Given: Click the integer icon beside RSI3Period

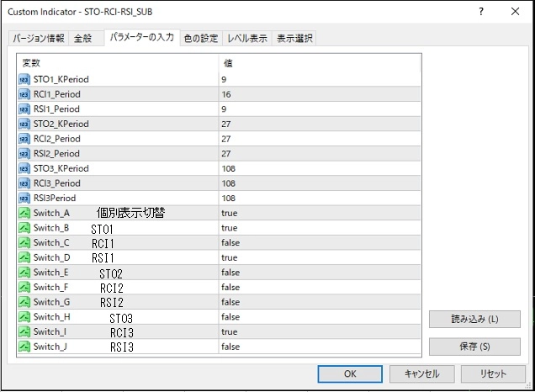Looking at the screenshot, I should (24, 199).
